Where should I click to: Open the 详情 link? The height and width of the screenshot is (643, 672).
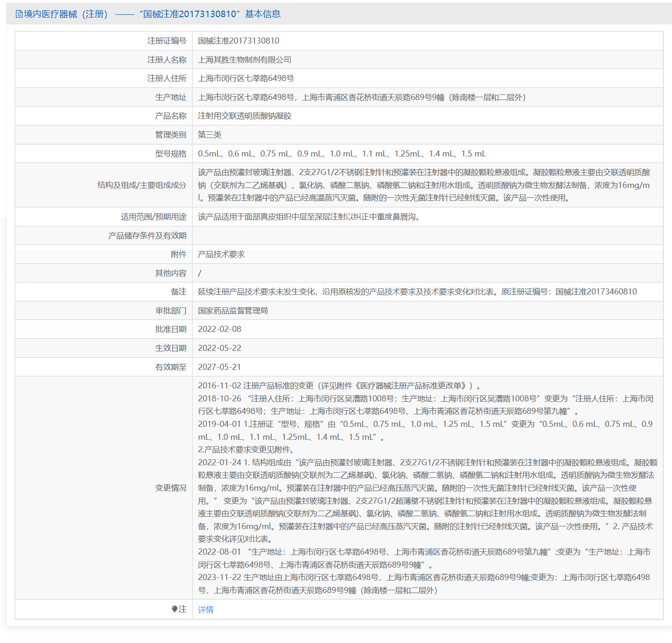click(206, 610)
